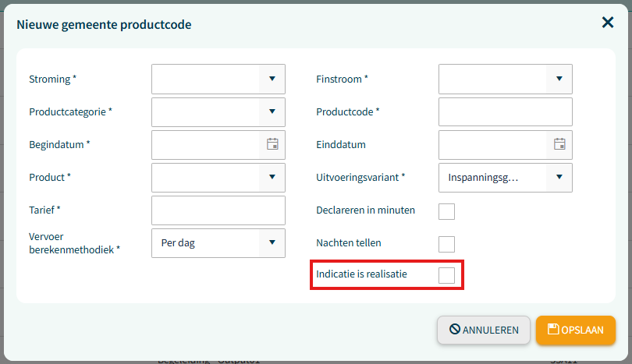This screenshot has height=364, width=632.
Task: Open the Productcategorie dropdown list
Action: 272,111
